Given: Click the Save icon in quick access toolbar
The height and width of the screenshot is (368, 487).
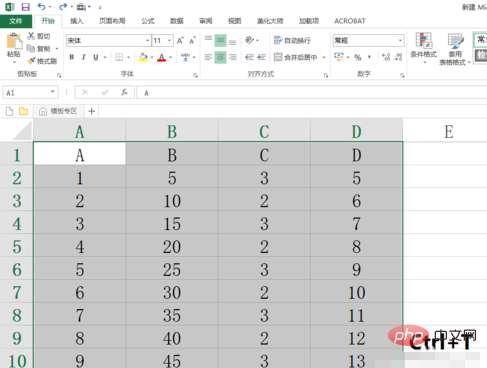Looking at the screenshot, I should pos(25,7).
